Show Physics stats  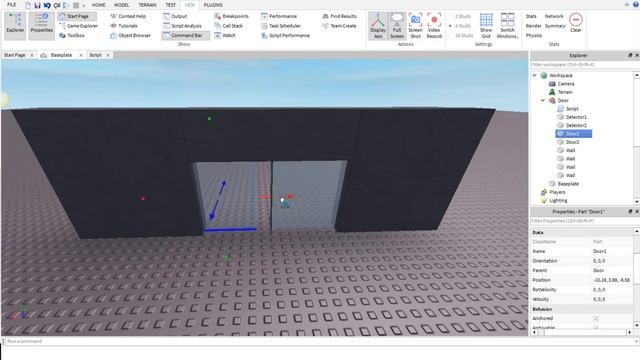[x=533, y=36]
